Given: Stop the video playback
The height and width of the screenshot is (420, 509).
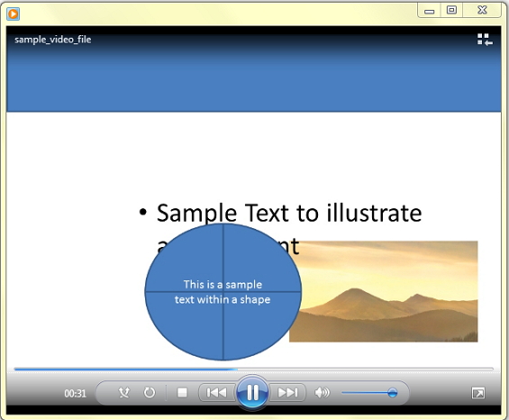Looking at the screenshot, I should click(x=182, y=393).
